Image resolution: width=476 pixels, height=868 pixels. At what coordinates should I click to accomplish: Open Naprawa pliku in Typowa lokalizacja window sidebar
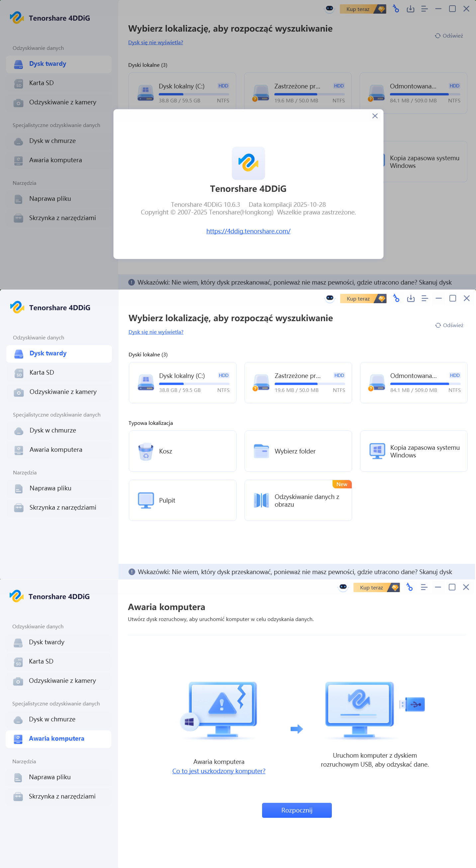pyautogui.click(x=59, y=488)
